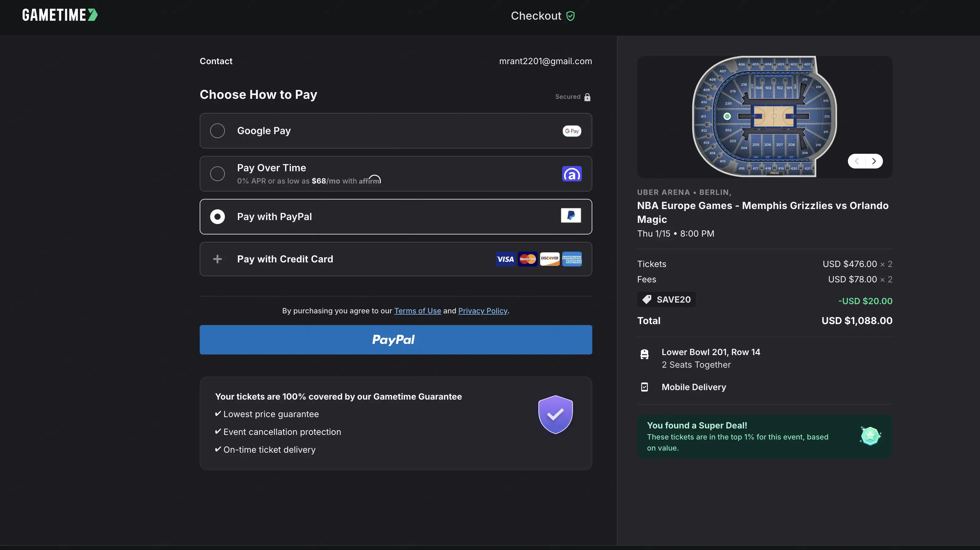Click the Gametime logo
Screen dimensions: 980x550
(60, 15)
